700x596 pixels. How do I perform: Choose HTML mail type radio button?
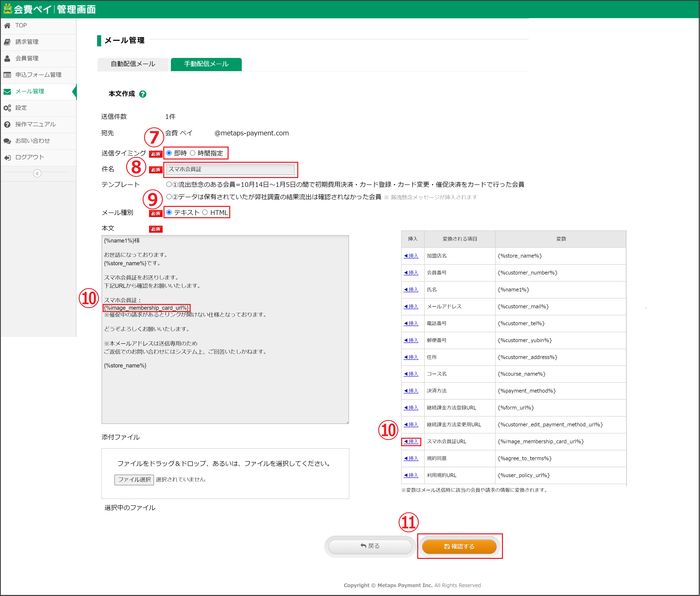point(205,212)
